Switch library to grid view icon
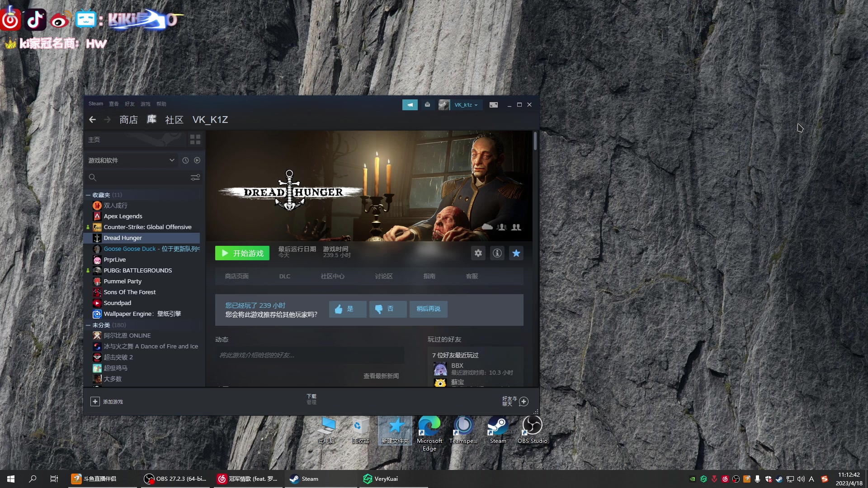 (195, 140)
